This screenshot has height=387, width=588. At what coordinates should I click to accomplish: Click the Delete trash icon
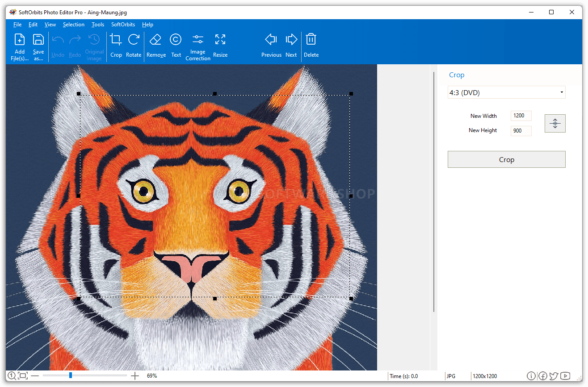coord(311,39)
